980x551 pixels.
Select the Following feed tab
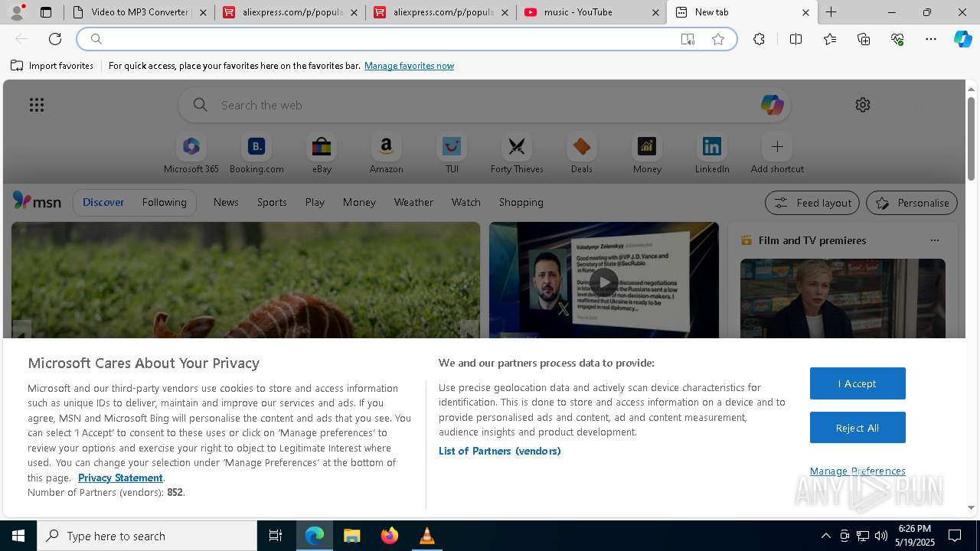(164, 202)
